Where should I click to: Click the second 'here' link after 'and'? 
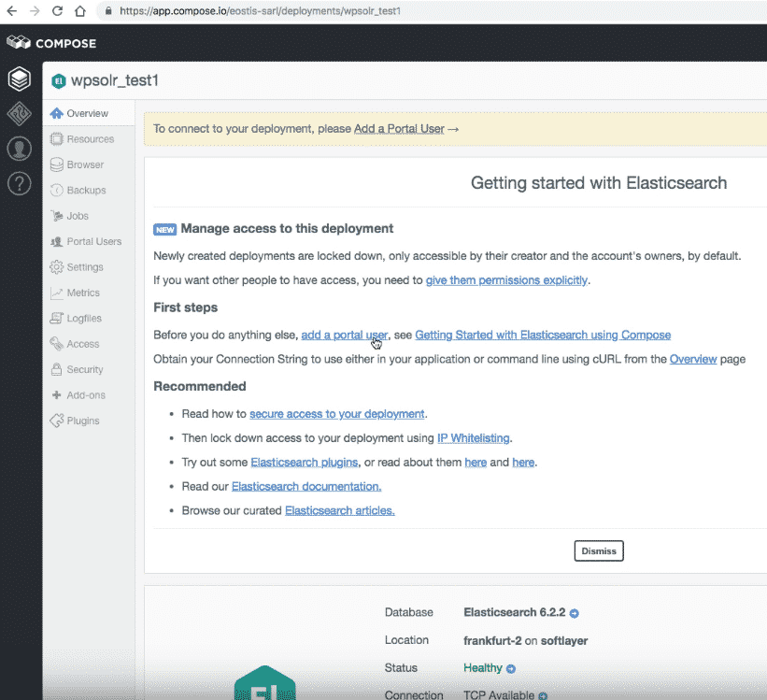click(523, 463)
